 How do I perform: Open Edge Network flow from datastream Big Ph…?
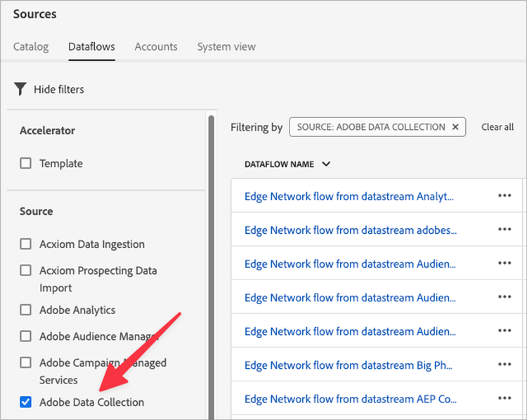pos(349,365)
